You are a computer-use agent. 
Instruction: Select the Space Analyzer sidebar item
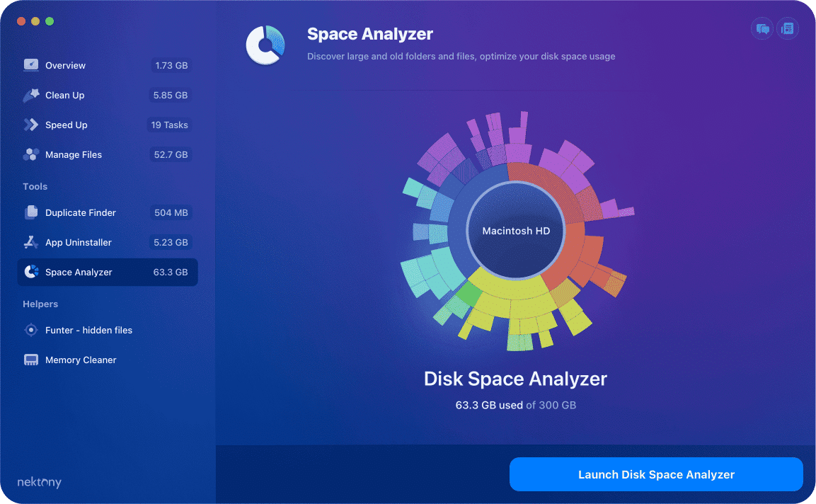[x=108, y=272]
